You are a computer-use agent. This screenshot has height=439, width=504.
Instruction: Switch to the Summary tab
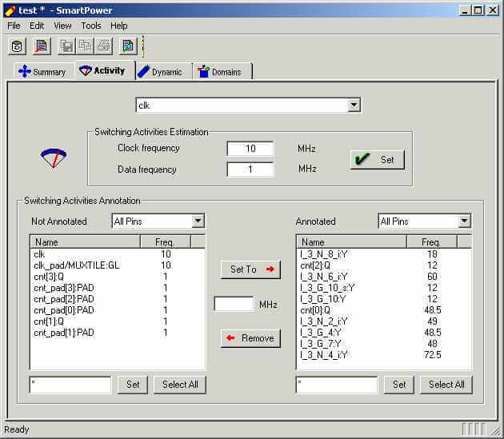point(42,72)
